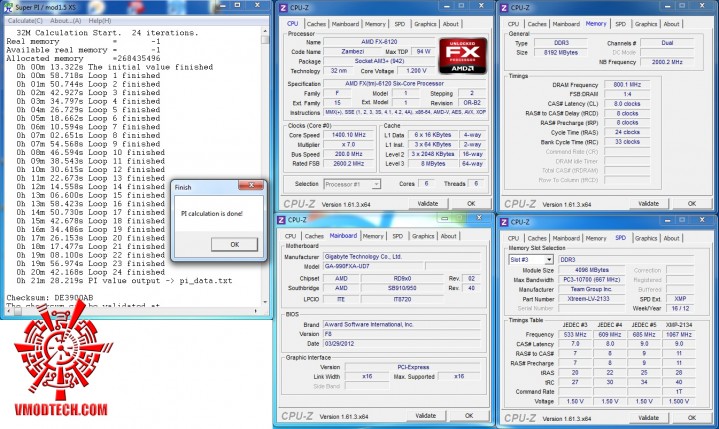
Task: Click the Core Speed value 1400.10 MHz
Action: 348,135
